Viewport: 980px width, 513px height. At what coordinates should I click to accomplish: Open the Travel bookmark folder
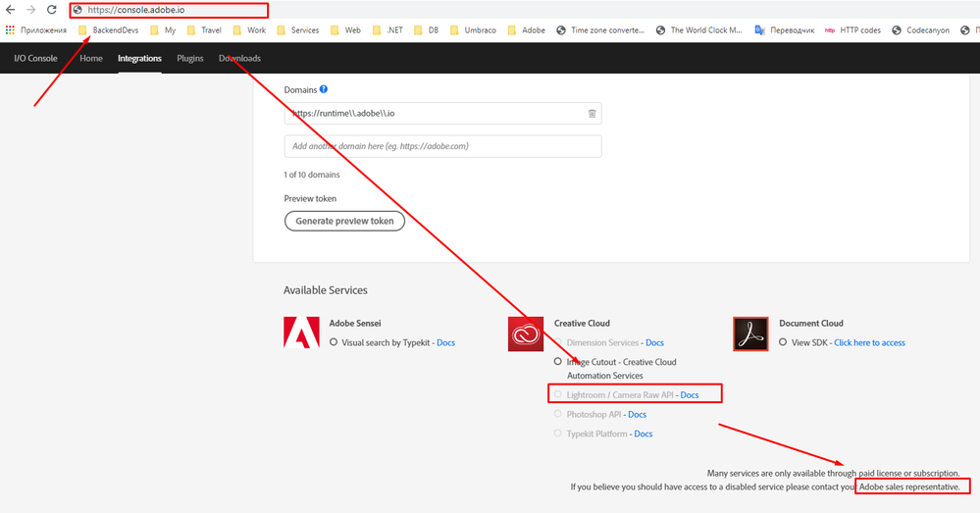204,30
